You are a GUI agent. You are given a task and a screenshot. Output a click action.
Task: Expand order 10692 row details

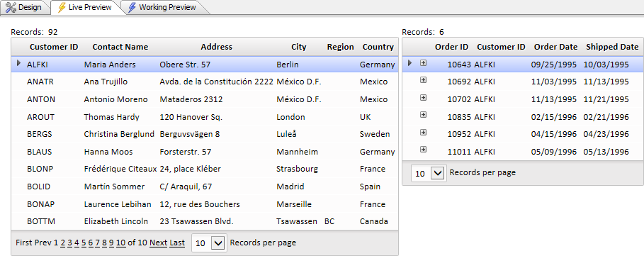pyautogui.click(x=423, y=80)
